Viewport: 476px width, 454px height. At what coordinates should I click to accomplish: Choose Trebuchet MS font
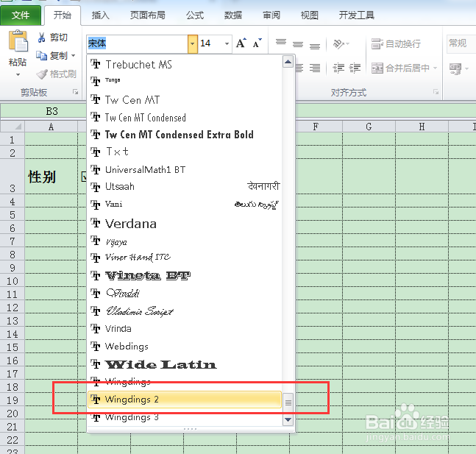point(185,64)
